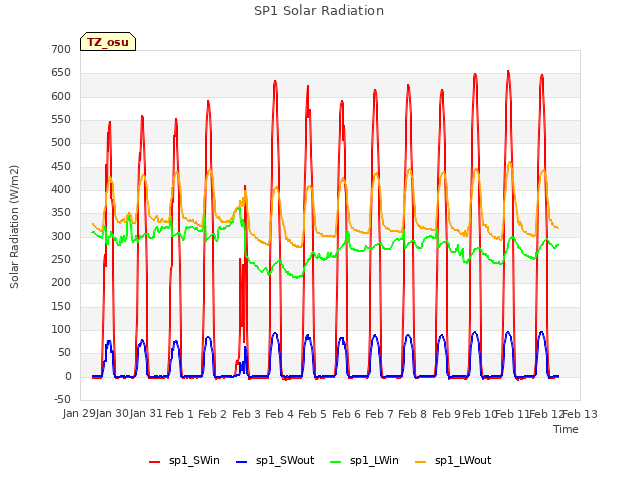Click the Feb 13 x-axis tick label

(580, 414)
